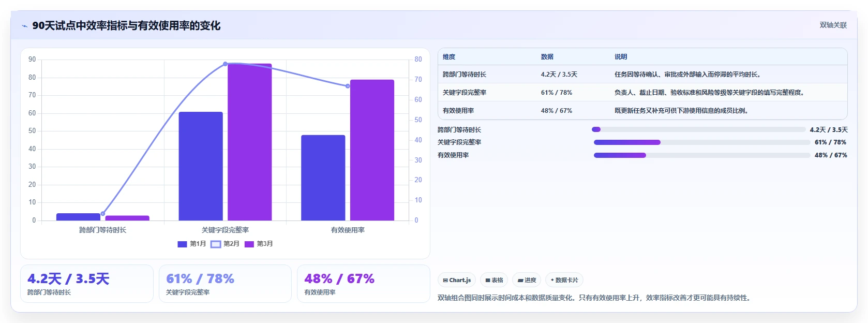Click progress row value 48% / 67%
Screen dimensions: 868x323
point(831,155)
